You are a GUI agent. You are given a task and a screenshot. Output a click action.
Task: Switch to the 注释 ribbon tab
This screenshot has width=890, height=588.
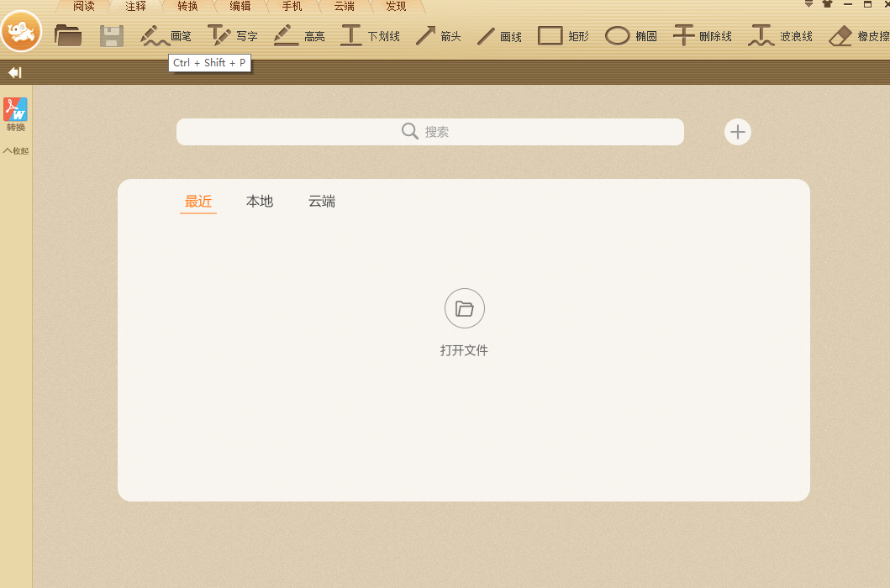[134, 6]
